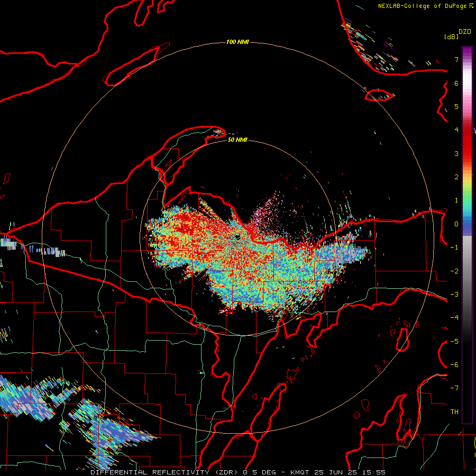Click the -1 value on color scale
Screen dimensions: 476x476
[x=454, y=248]
